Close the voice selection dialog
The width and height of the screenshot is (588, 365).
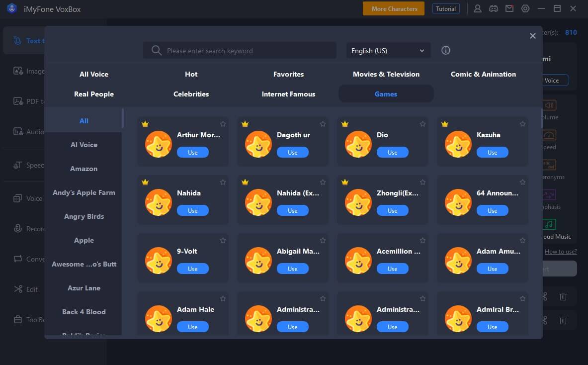tap(532, 36)
